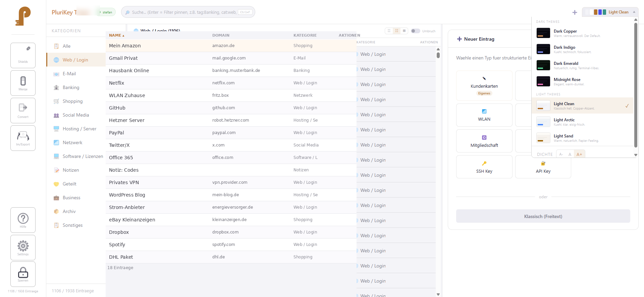Screen dimensions: 644x297
Task: Select the Shopping category
Action: click(76, 101)
